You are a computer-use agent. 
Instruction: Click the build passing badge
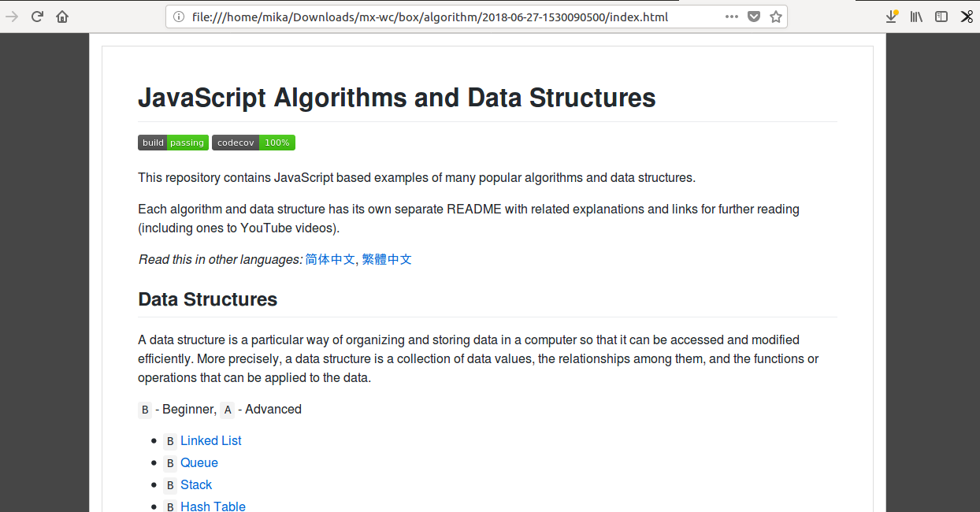click(x=173, y=143)
